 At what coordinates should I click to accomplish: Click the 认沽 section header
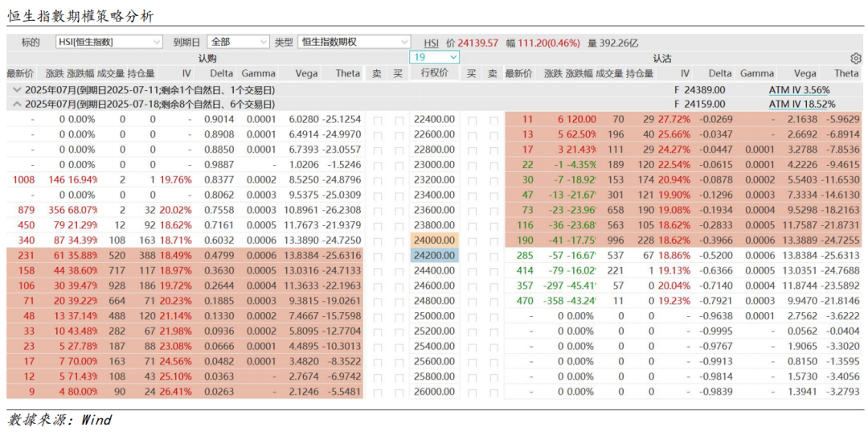pyautogui.click(x=662, y=58)
